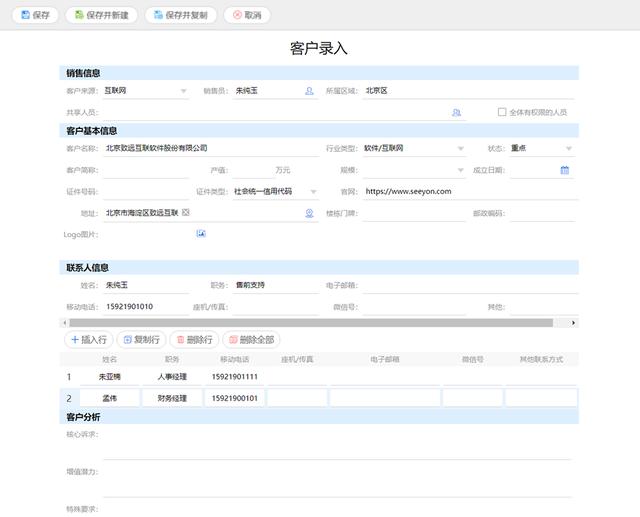This screenshot has width=640, height=517.
Task: Click the 插入行 button
Action: click(x=89, y=339)
